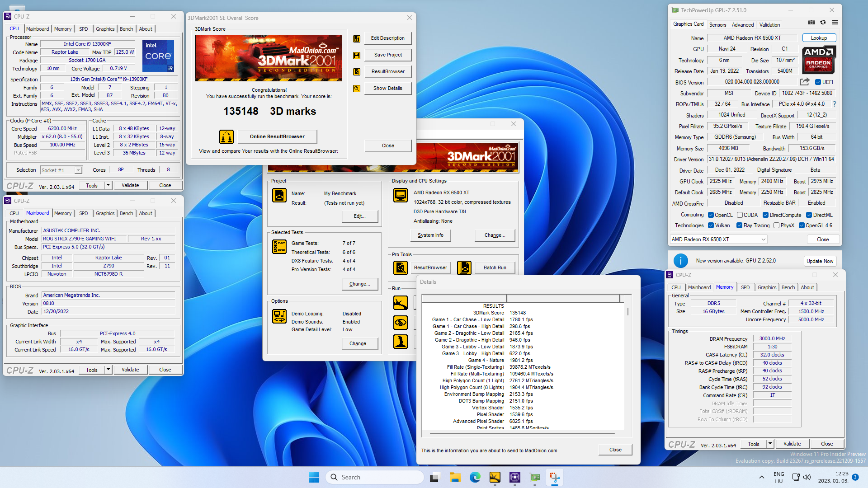Click the icon beside ResultBrowser in score dialog

(357, 72)
